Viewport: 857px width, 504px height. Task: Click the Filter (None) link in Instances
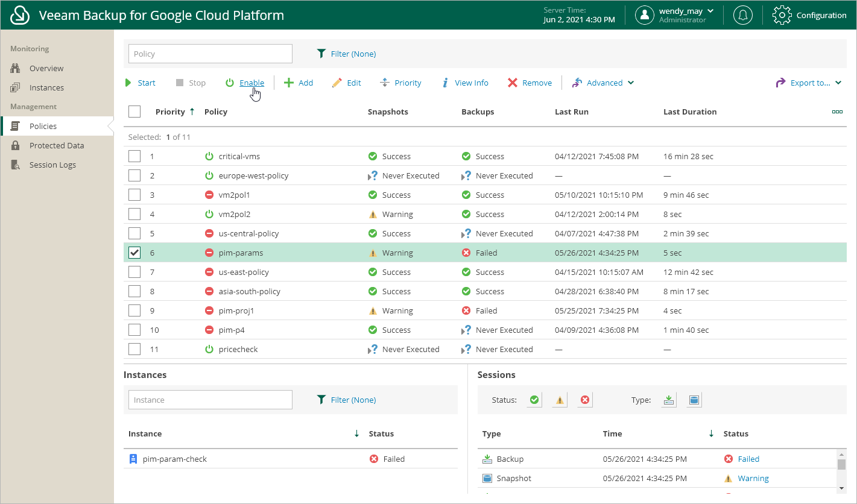click(353, 400)
